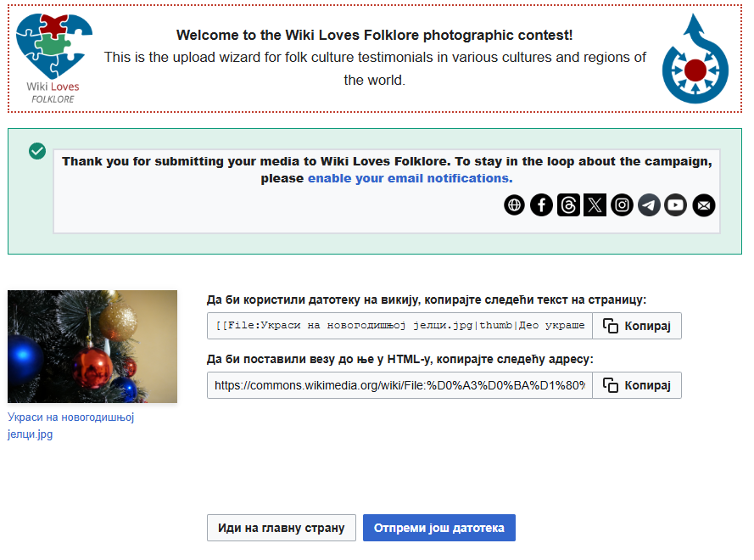Visit the X (Twitter) profile icon
754x560 pixels.
[x=595, y=204]
